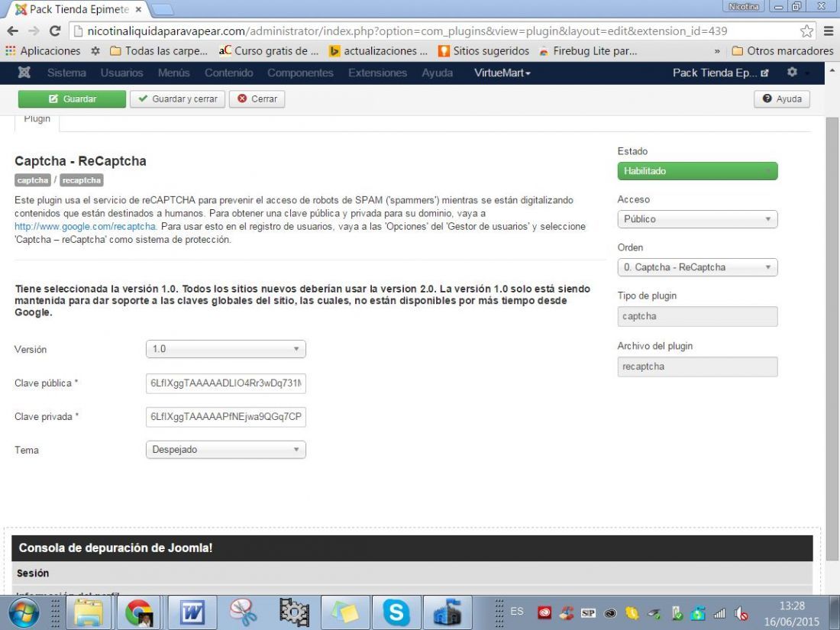The image size is (840, 630).
Task: Click the Clave pública input field
Action: tap(225, 383)
